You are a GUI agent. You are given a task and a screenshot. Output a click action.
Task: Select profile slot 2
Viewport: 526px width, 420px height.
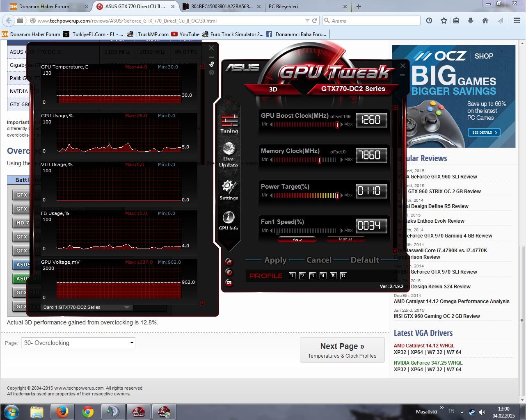tap(302, 276)
